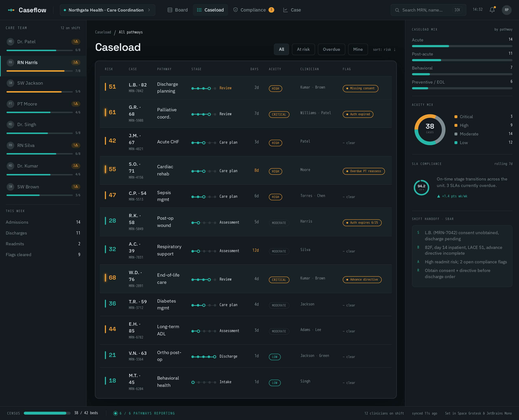Click Dr. Patel's MD avatar badge

click(x=10, y=41)
